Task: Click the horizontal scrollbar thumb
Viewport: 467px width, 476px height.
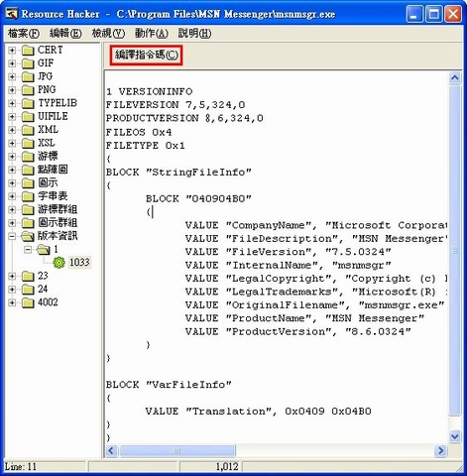Action: point(177,450)
